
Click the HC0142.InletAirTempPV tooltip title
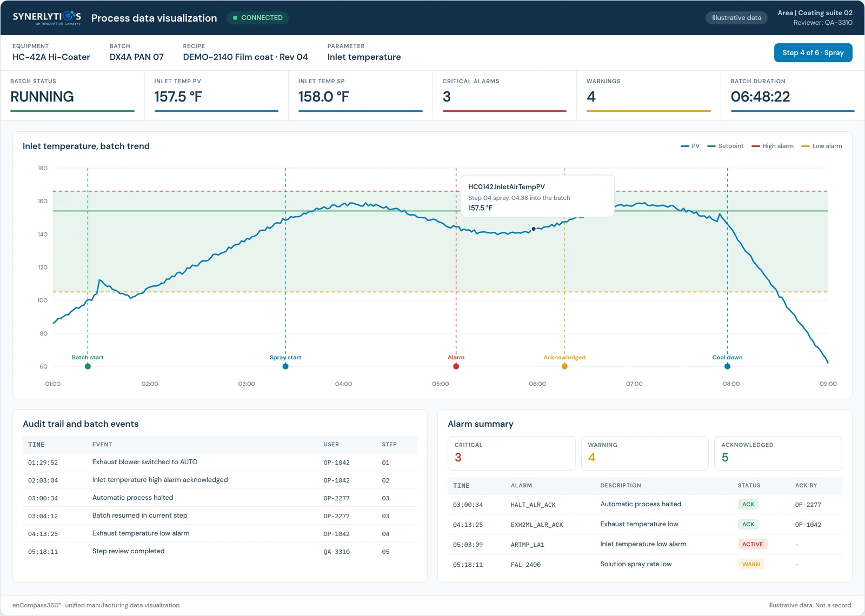point(507,187)
